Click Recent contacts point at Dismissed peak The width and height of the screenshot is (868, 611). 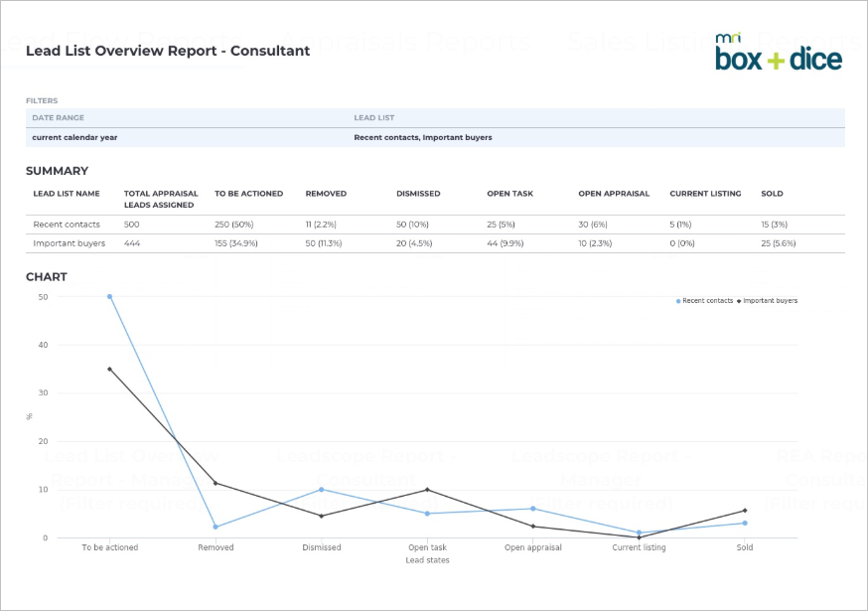pyautogui.click(x=321, y=490)
